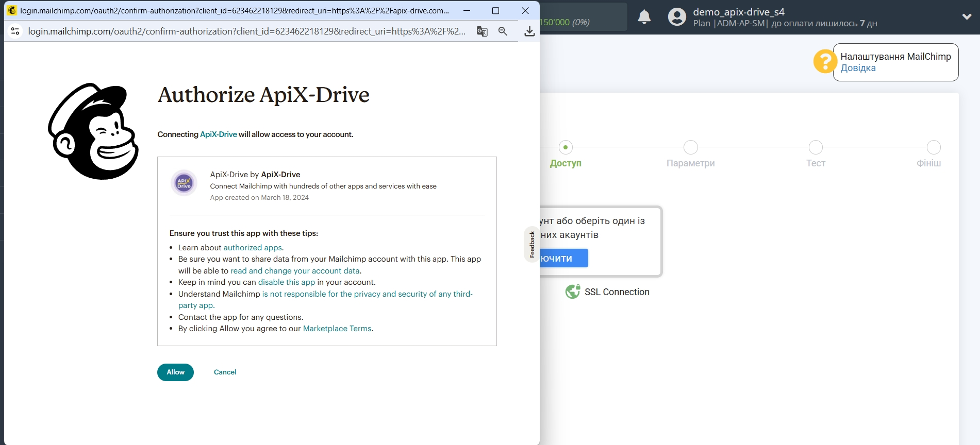The height and width of the screenshot is (445, 980).
Task: Click the ApiX-Drive app logo
Action: (184, 183)
